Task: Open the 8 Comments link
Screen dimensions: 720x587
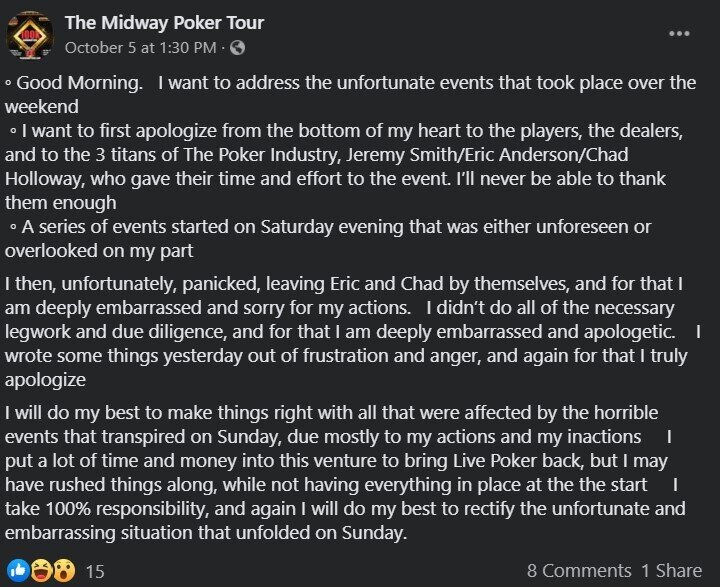Action: click(579, 571)
